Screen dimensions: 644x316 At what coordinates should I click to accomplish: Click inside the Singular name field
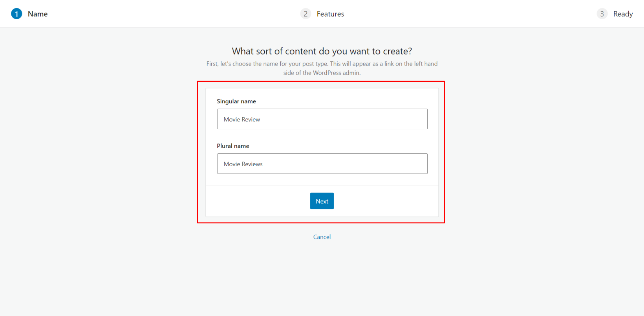(322, 119)
